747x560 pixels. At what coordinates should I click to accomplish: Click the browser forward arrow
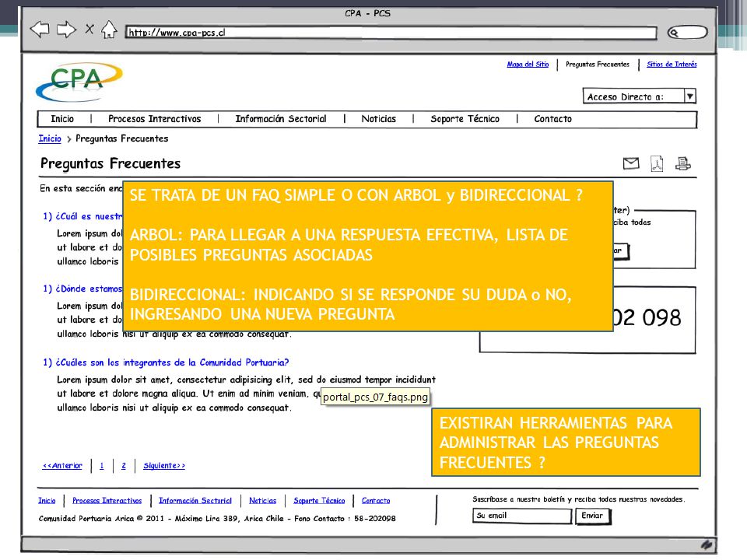(66, 30)
